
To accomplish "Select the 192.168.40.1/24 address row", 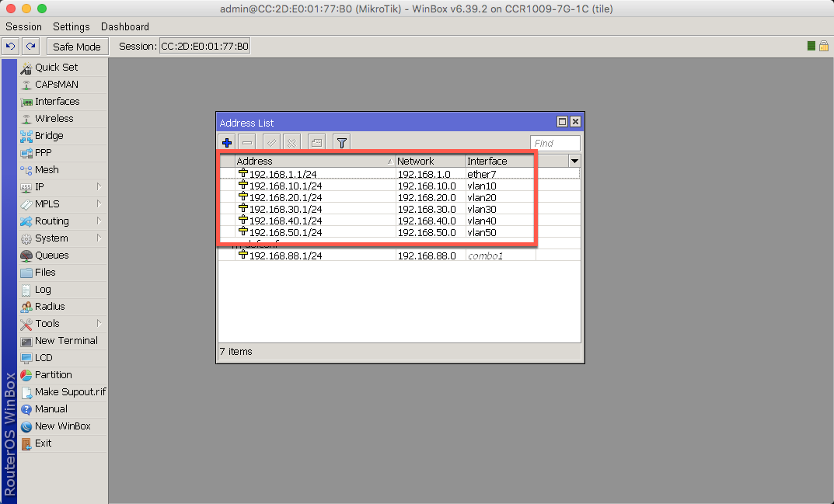I will click(x=399, y=221).
